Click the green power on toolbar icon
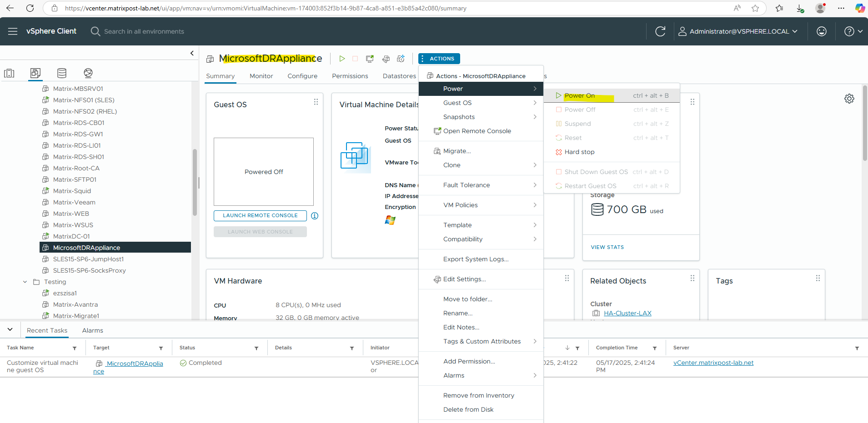Image resolution: width=868 pixels, height=423 pixels. (342, 59)
